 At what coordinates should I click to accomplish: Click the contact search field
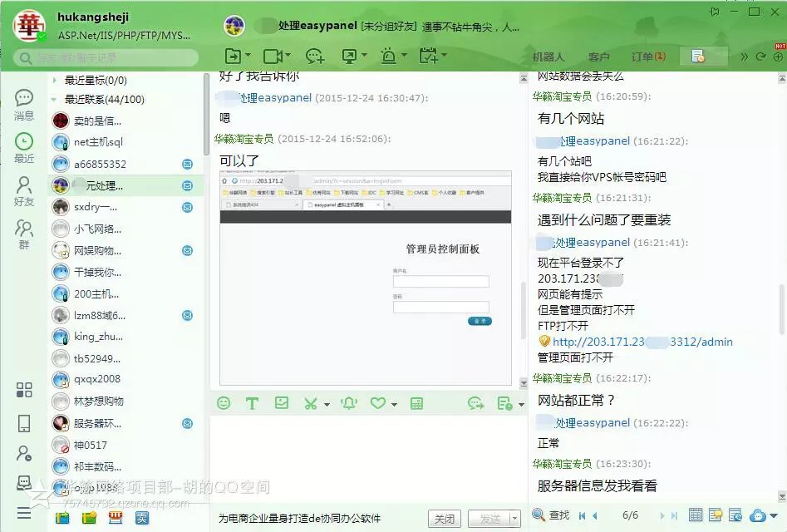[106, 58]
